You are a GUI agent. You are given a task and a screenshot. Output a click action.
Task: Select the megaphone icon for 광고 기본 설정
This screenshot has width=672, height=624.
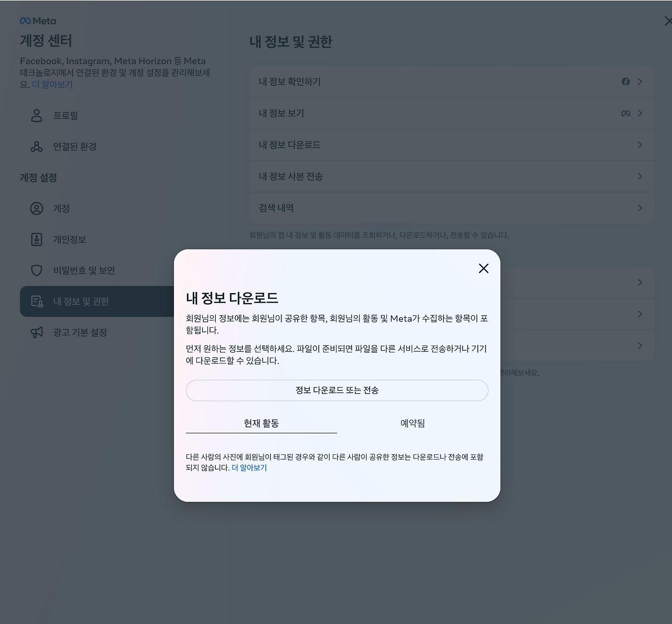pos(36,332)
